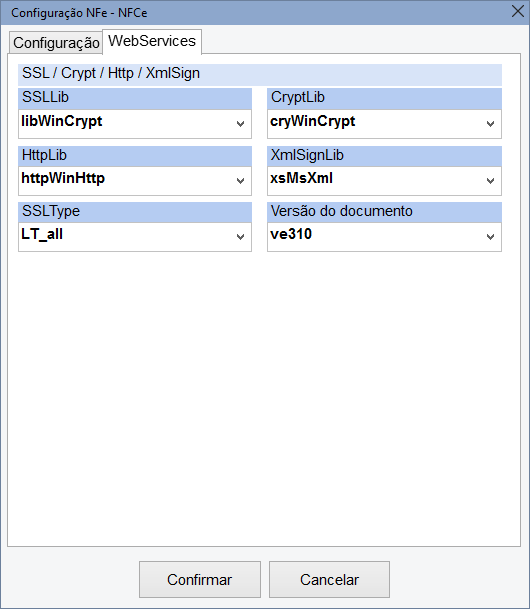Viewport: 530px width, 609px height.
Task: Click the libWinCrypt value field
Action: 135,124
